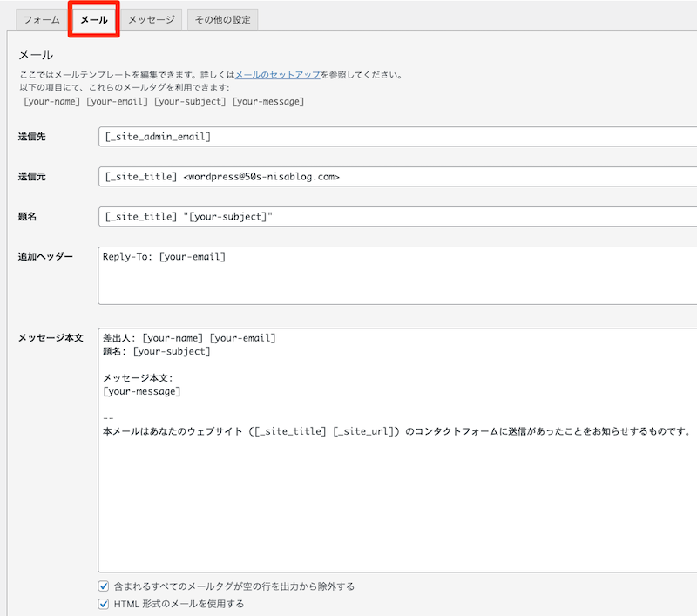Toggle the exclude empty mail-tag lines checkbox
This screenshot has width=697, height=616.
click(104, 586)
